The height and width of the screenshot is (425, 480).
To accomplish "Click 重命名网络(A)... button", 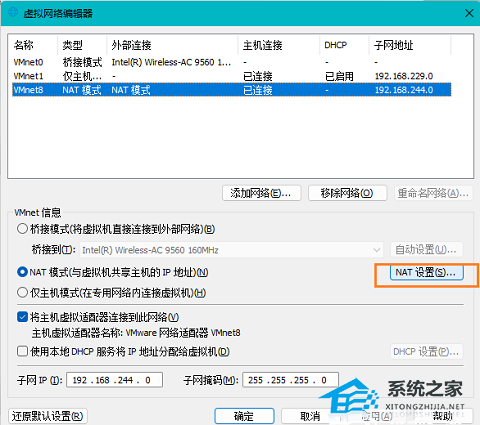I will point(433,193).
